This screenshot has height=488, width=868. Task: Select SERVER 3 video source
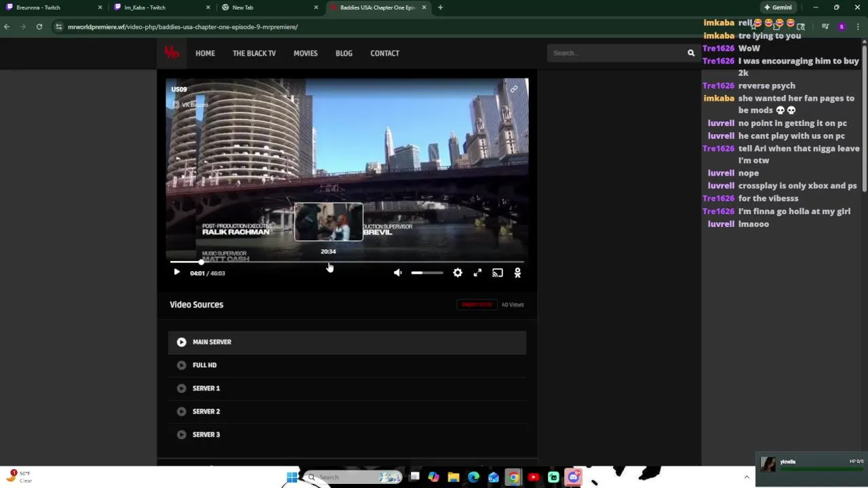coord(347,434)
